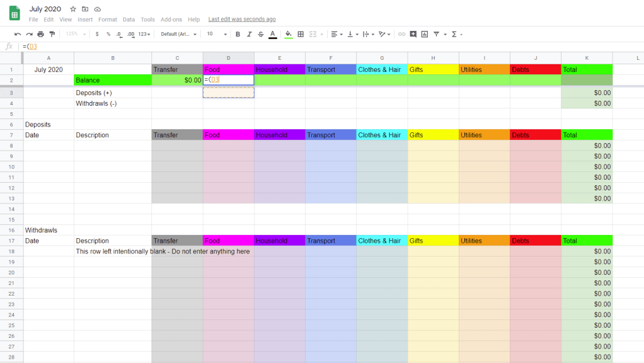Click the Format as currency button
The image size is (644, 363).
(97, 34)
